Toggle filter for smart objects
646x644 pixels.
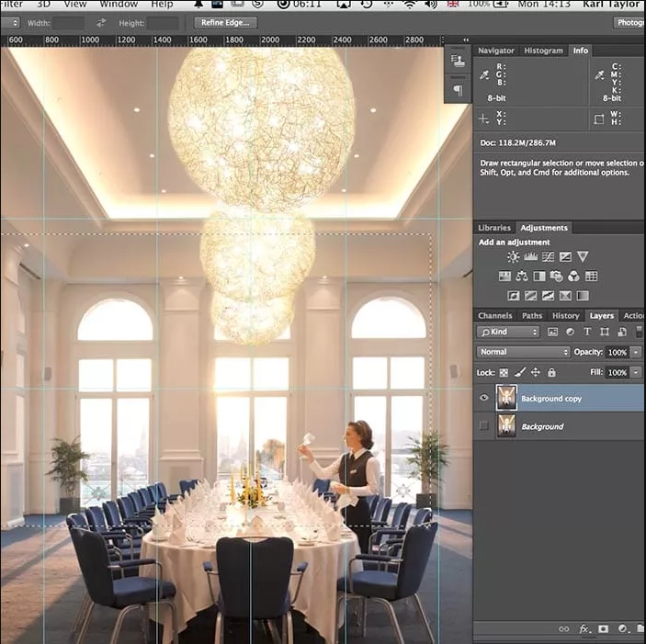pos(622,332)
